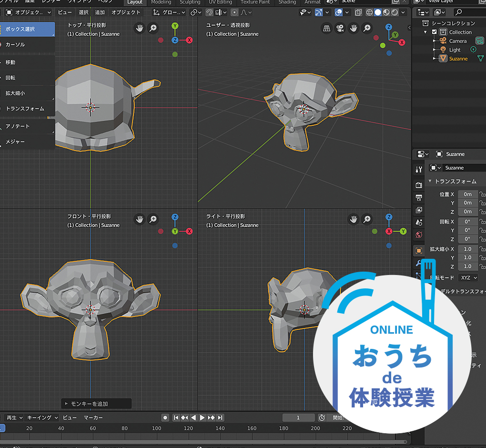Click red X axis in user view gizmo
This screenshot has height=448, width=486.
(402, 42)
